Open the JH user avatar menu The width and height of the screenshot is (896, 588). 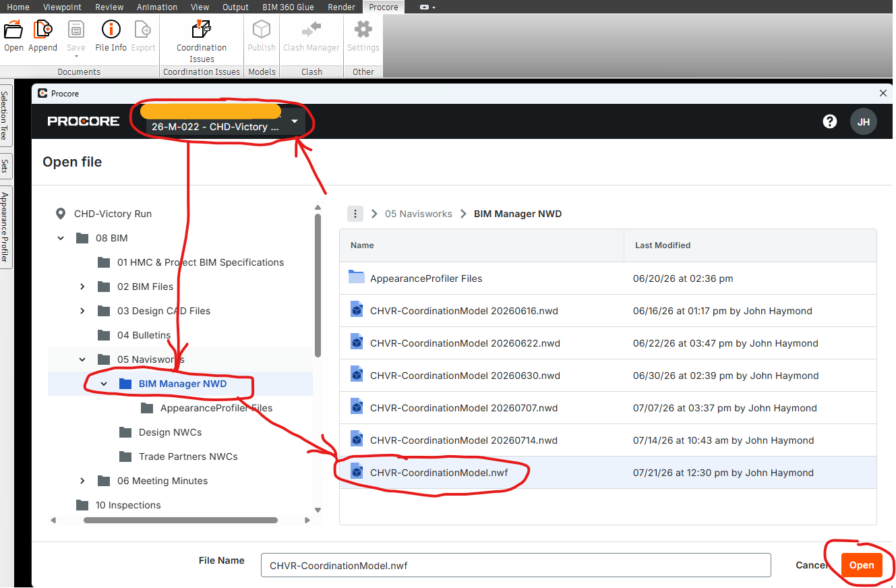pos(864,122)
